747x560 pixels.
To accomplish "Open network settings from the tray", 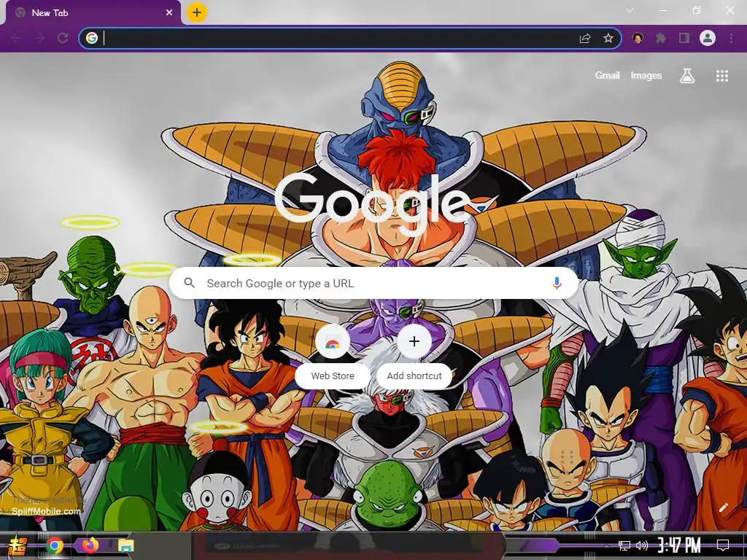I will (624, 545).
